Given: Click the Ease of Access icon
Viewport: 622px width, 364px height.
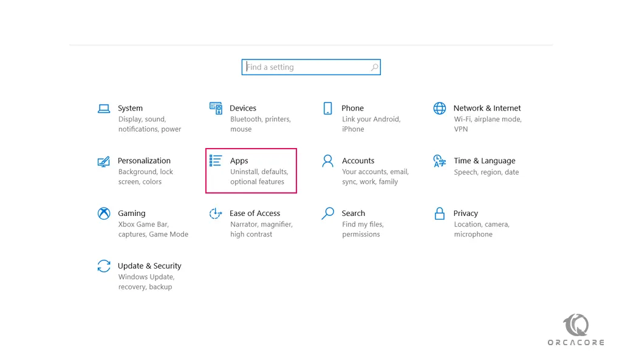Looking at the screenshot, I should click(x=216, y=214).
